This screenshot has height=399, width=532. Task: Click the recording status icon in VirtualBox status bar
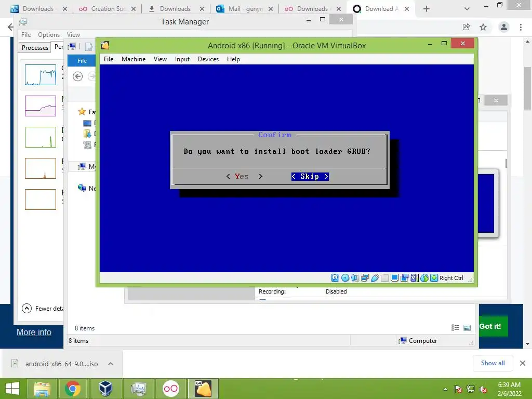pos(404,278)
